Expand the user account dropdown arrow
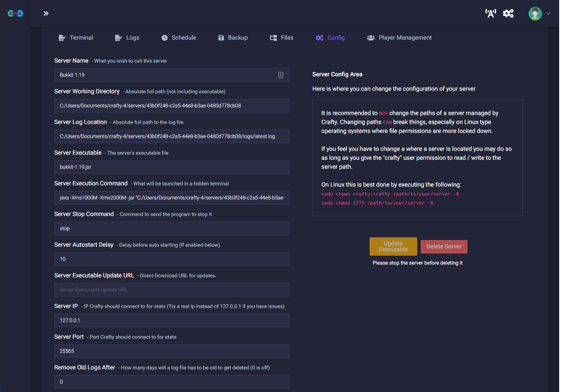563x392 pixels. [x=549, y=14]
